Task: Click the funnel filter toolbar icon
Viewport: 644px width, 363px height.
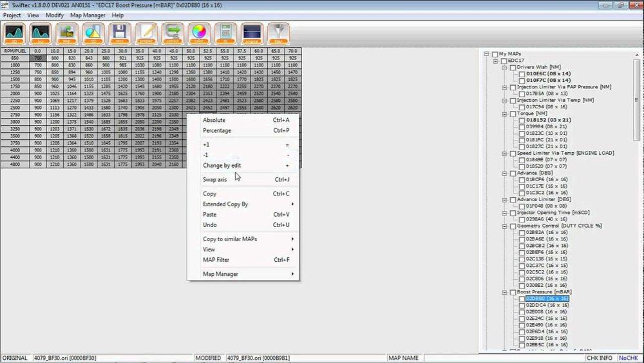Action: tap(278, 34)
